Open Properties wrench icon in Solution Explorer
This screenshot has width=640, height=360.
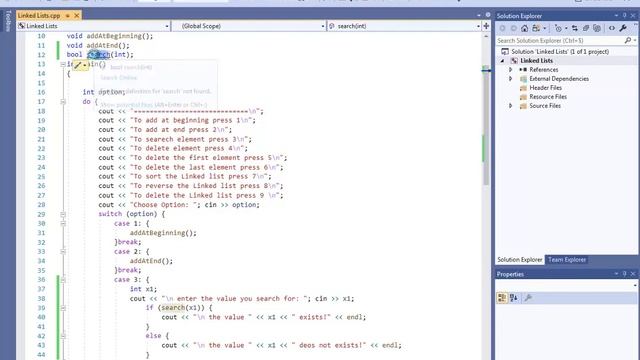tap(623, 28)
